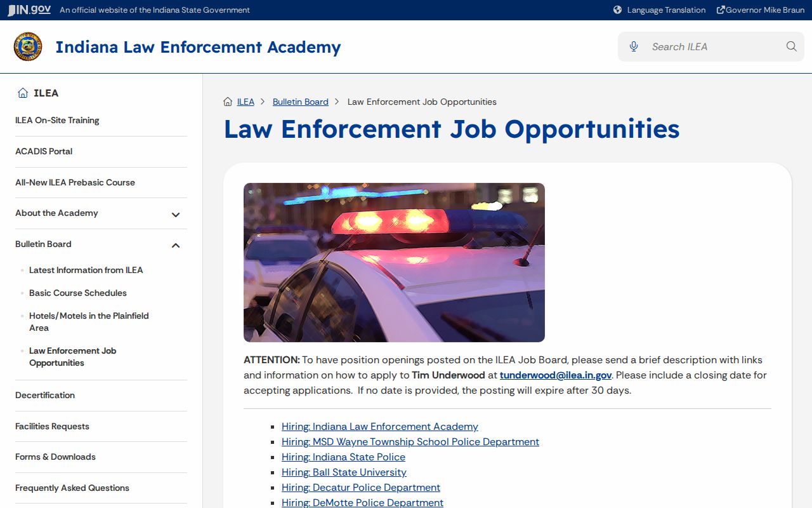Click the external link icon by Governor
Screen dimensions: 812x508
(x=721, y=10)
